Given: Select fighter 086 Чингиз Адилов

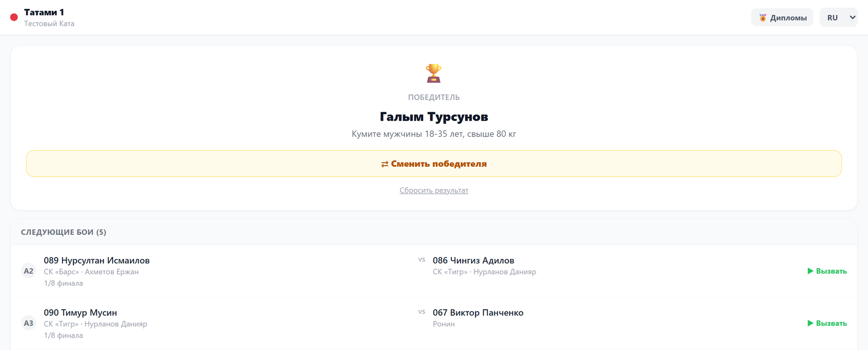Looking at the screenshot, I should 473,260.
